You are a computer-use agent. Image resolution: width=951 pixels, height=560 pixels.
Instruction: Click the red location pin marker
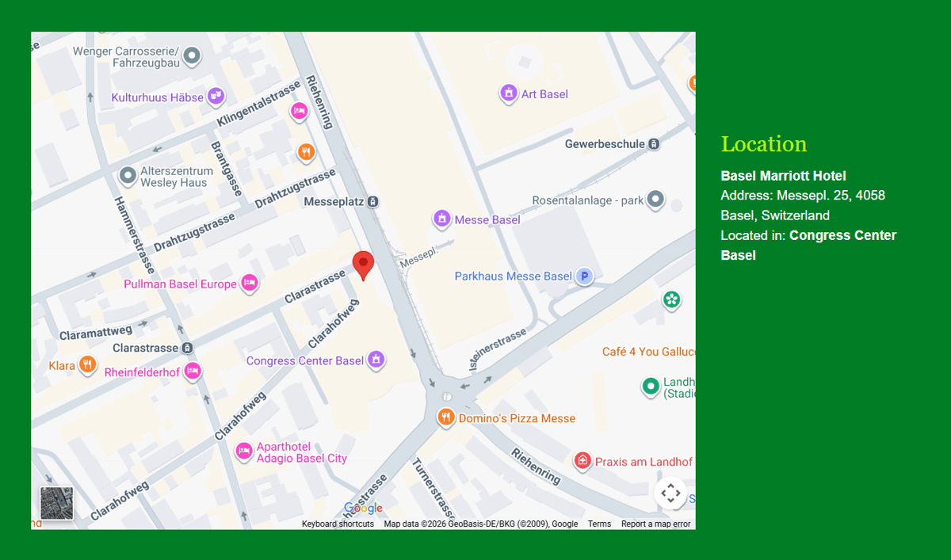(363, 265)
